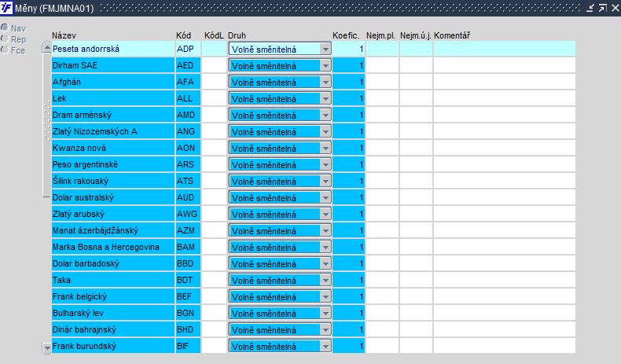Click the Komentář column header

point(452,35)
